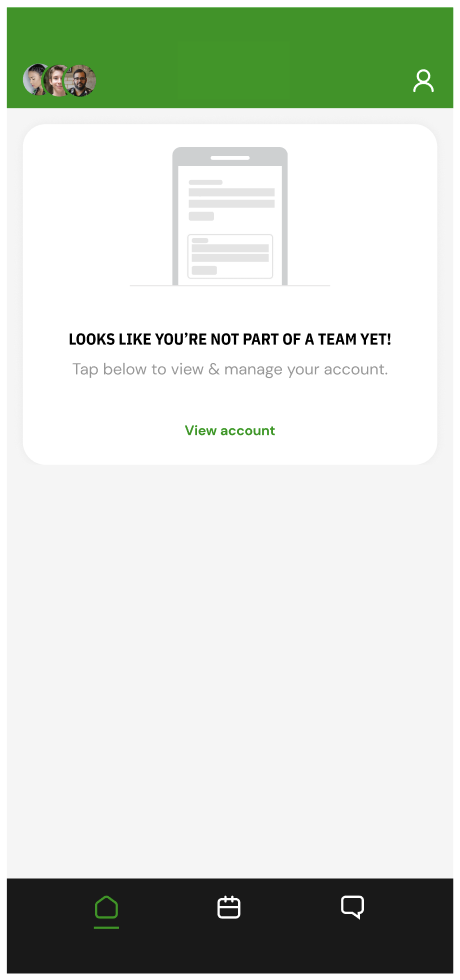Tap the "Tap below to view" subtitle text
The width and height of the screenshot is (460, 980).
tap(230, 369)
